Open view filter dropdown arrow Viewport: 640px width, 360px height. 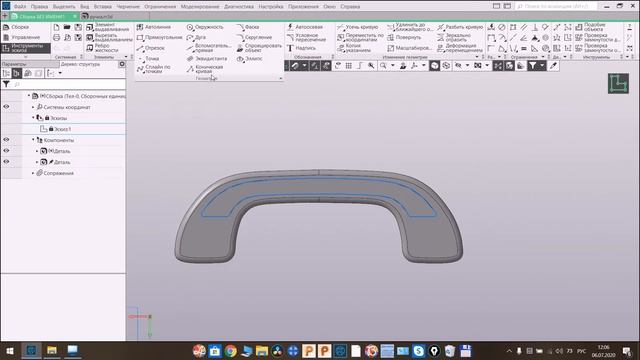click(542, 66)
